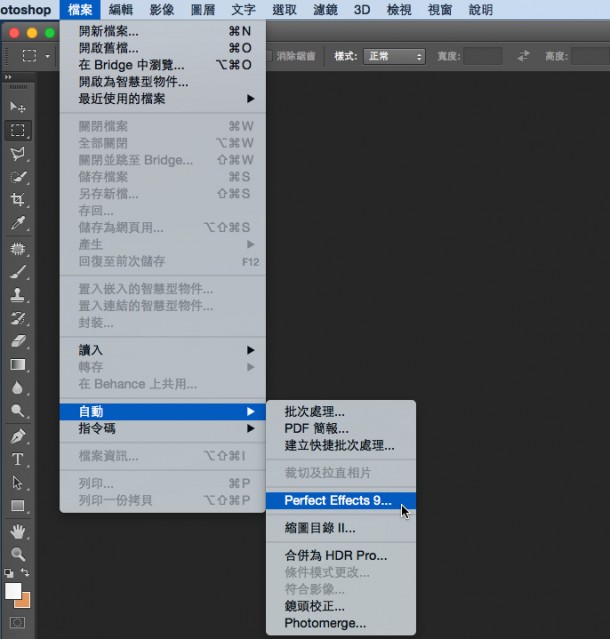Select the Eyedropper tool
Screen dimensions: 610x639
(18, 223)
